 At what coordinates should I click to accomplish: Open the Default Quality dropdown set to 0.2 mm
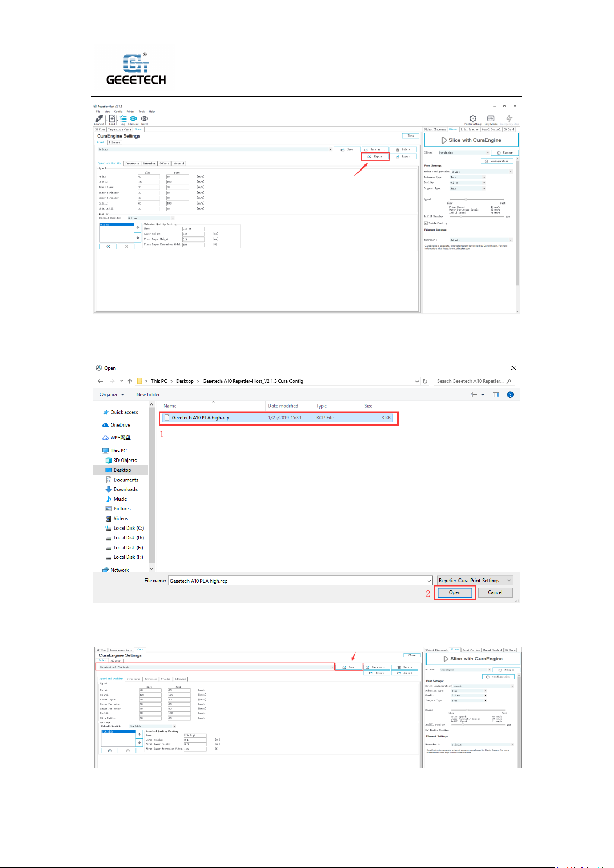point(150,218)
